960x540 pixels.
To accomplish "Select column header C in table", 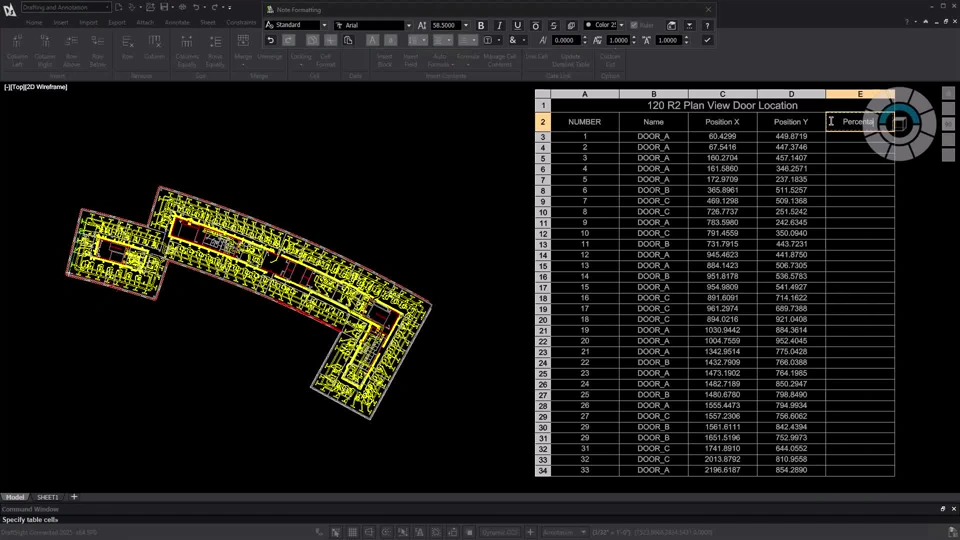I will coord(722,94).
